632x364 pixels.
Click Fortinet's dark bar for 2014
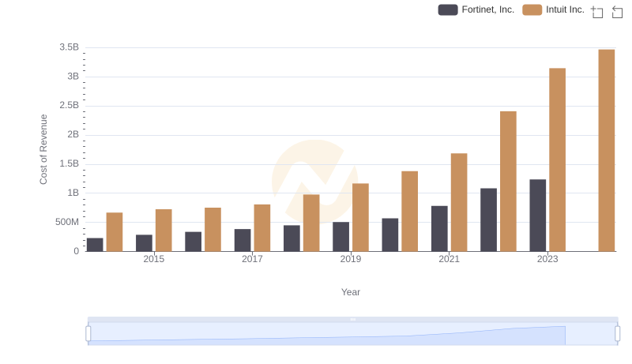[x=95, y=245]
